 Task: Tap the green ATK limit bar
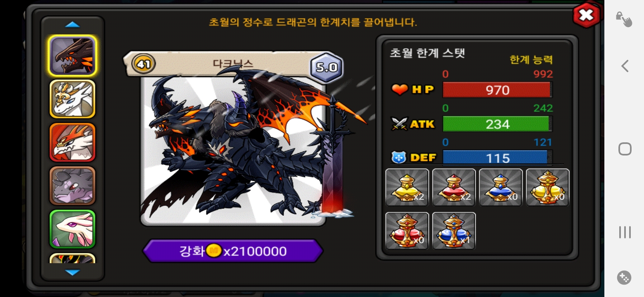pyautogui.click(x=497, y=124)
